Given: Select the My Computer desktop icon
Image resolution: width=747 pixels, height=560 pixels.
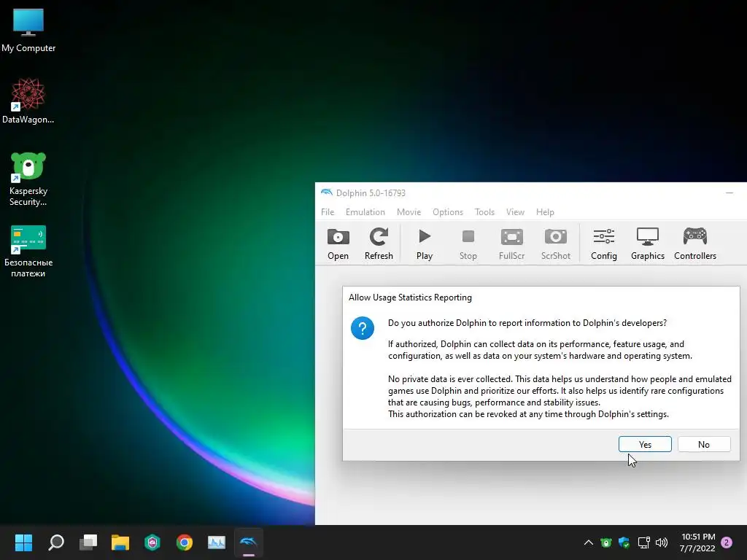Looking at the screenshot, I should (x=28, y=31).
